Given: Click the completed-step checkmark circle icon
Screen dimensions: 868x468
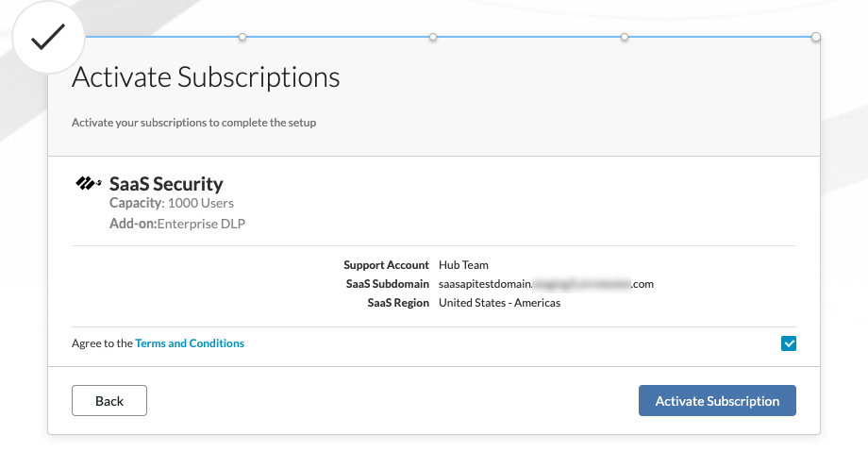Looking at the screenshot, I should pyautogui.click(x=48, y=38).
